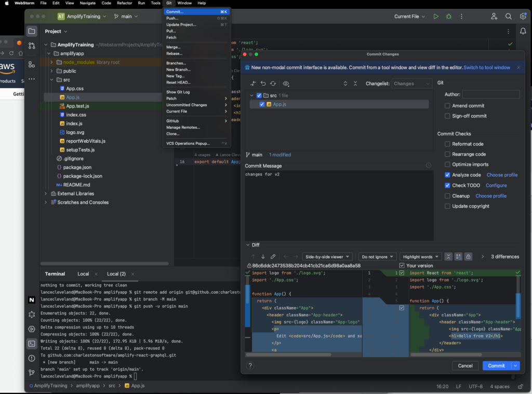
Task: Open the Notifications bell panel
Action: (523, 31)
